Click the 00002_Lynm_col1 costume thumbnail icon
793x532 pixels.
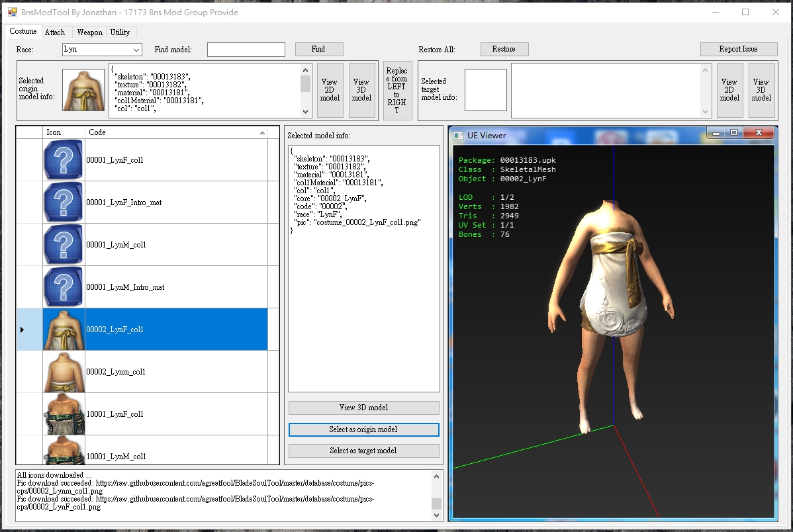[x=64, y=372]
